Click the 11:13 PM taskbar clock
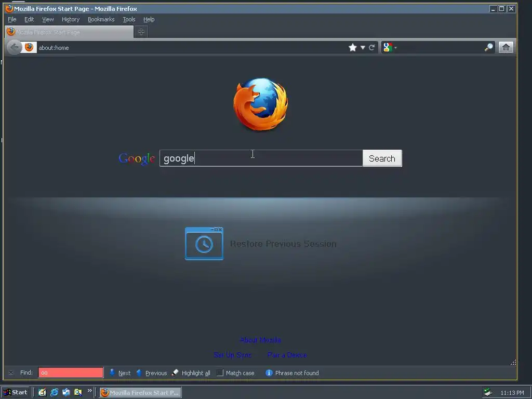The width and height of the screenshot is (532, 399). (512, 393)
